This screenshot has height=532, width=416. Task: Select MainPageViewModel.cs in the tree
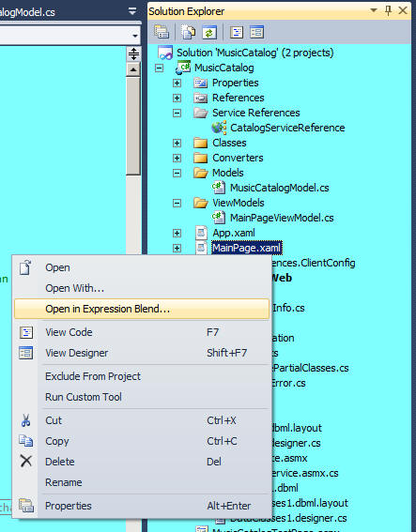pos(282,218)
